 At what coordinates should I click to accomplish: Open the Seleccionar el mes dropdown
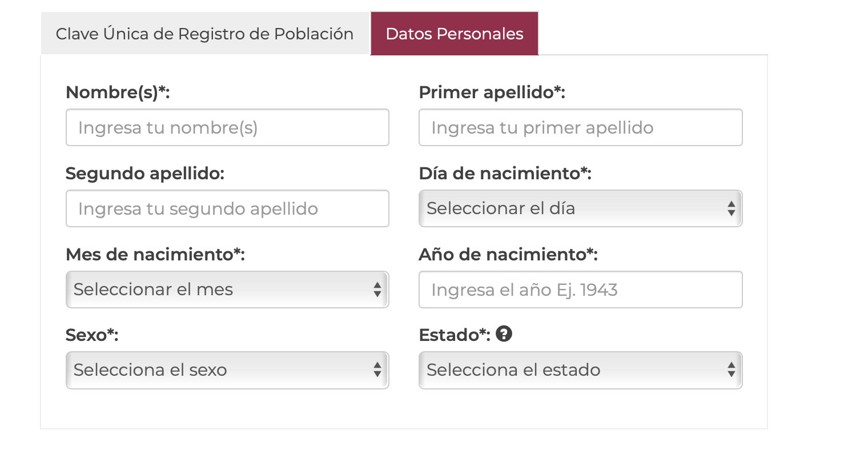point(227,290)
